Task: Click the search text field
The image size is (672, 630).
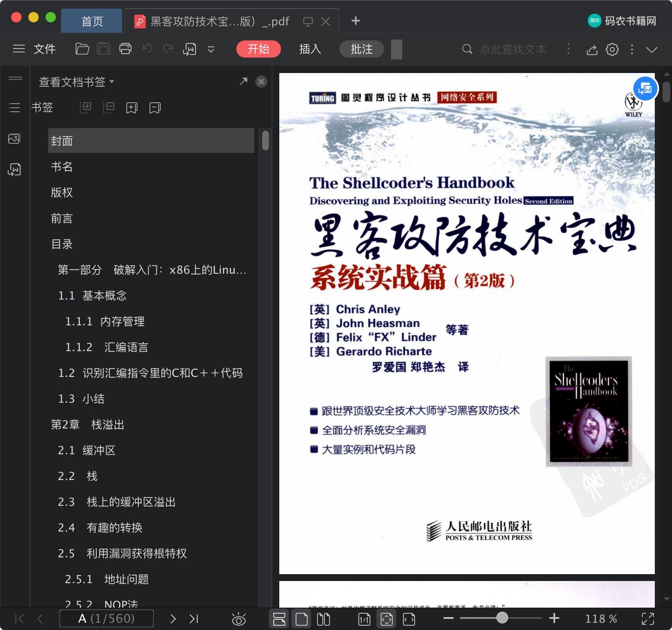Action: tap(513, 49)
